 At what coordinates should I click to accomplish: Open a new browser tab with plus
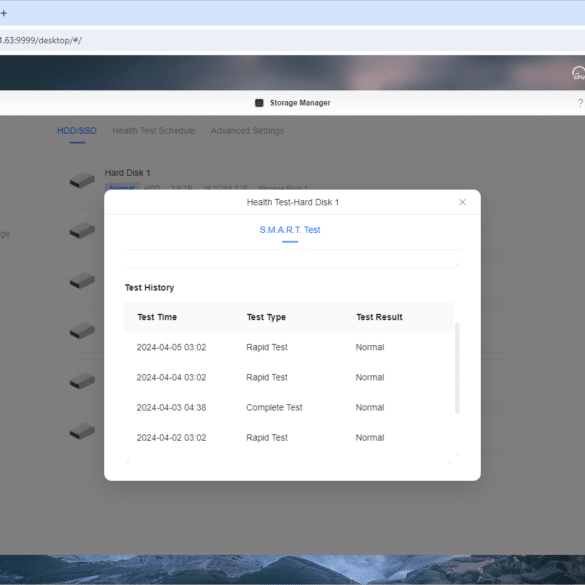4,13
